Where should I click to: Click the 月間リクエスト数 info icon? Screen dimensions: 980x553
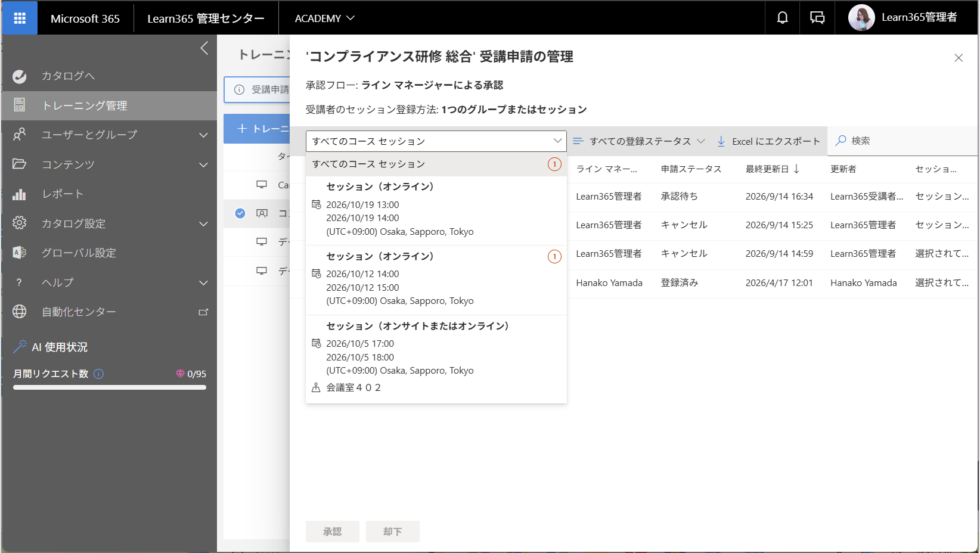(99, 374)
